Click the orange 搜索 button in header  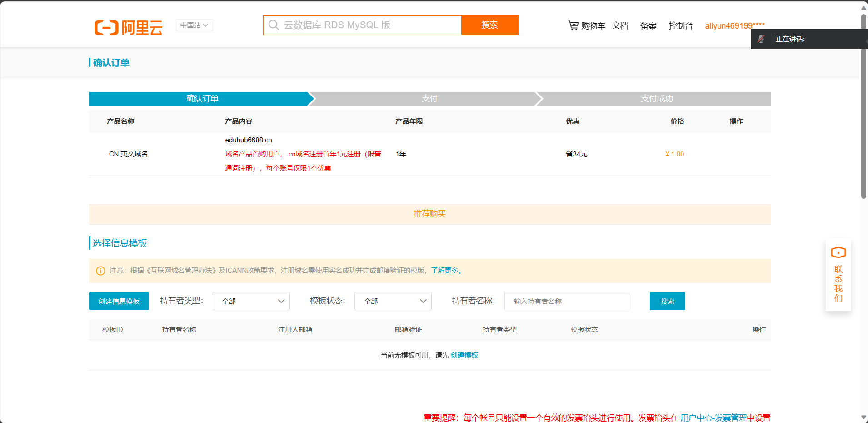[x=490, y=25]
